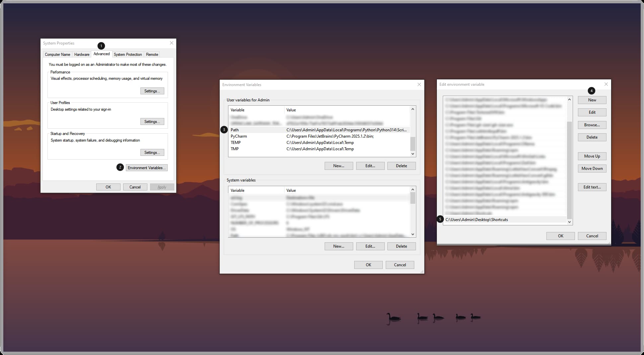
Task: Click Delete in Edit environment variable
Action: [x=592, y=137]
